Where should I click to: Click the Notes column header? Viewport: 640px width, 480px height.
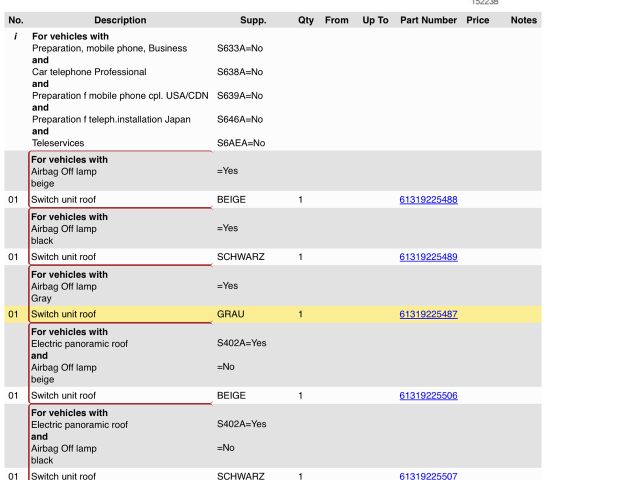tap(523, 20)
